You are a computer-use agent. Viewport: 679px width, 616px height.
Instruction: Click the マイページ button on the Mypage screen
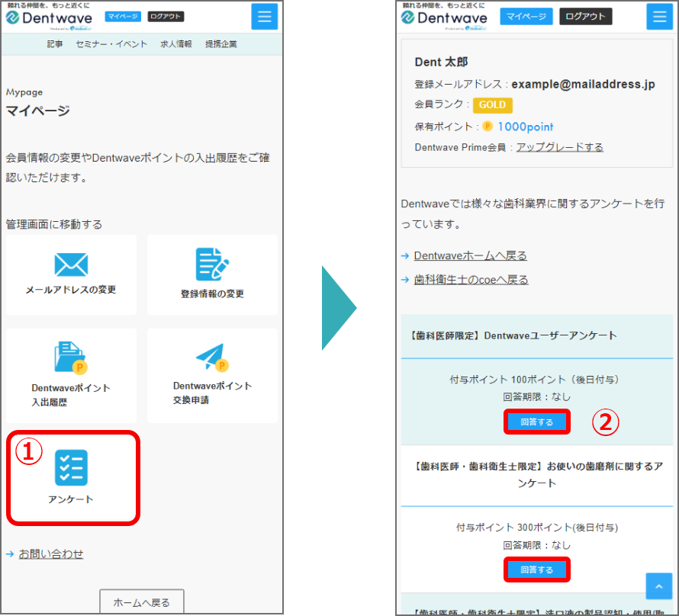[x=123, y=17]
